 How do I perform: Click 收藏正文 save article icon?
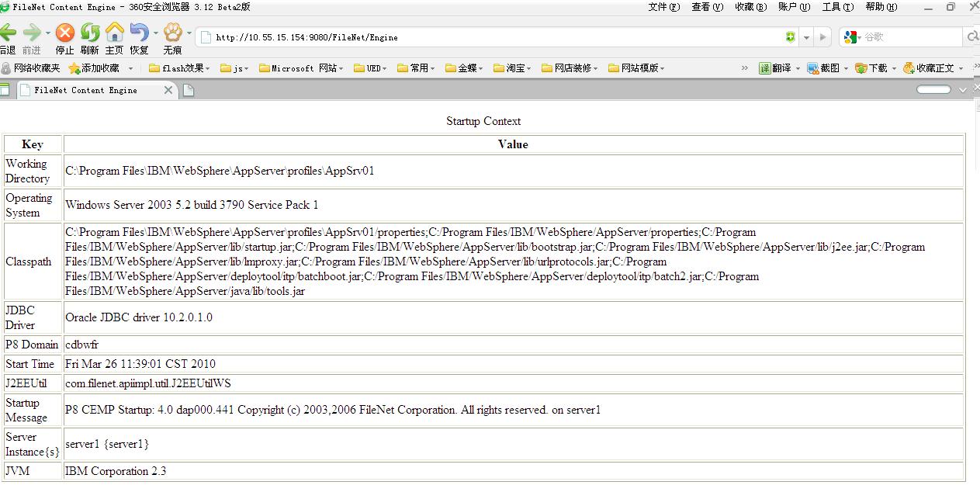[x=928, y=68]
